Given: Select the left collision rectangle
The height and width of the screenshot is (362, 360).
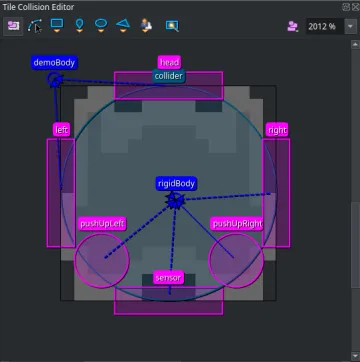Looking at the screenshot, I should click(61, 193).
